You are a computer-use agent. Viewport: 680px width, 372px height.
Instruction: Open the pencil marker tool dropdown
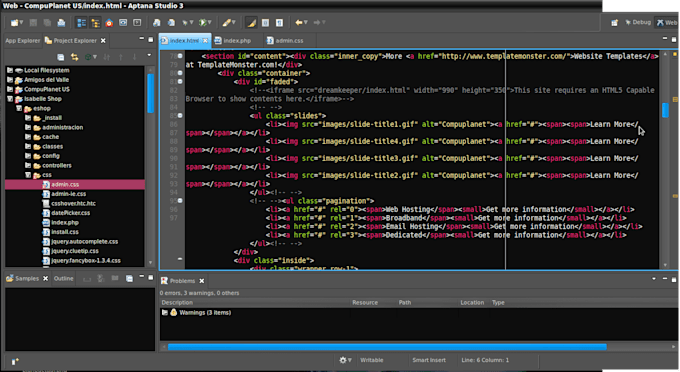(234, 23)
